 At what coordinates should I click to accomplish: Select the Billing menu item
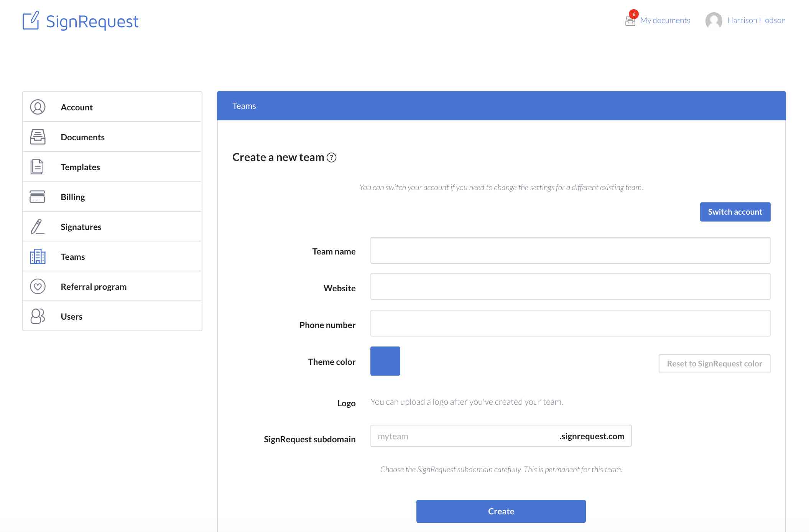[x=112, y=197]
